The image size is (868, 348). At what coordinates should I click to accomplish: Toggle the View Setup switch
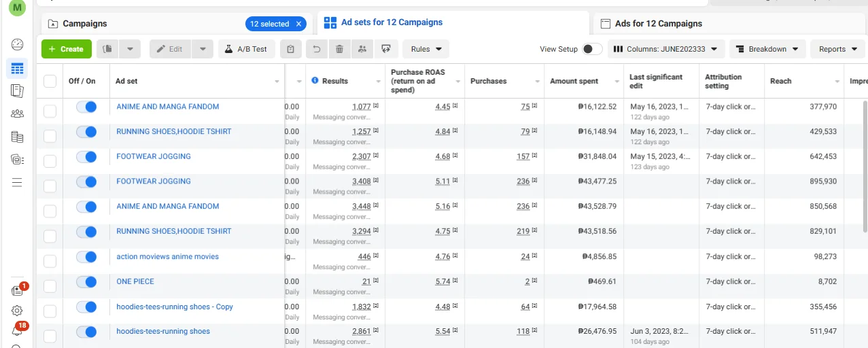tap(591, 49)
